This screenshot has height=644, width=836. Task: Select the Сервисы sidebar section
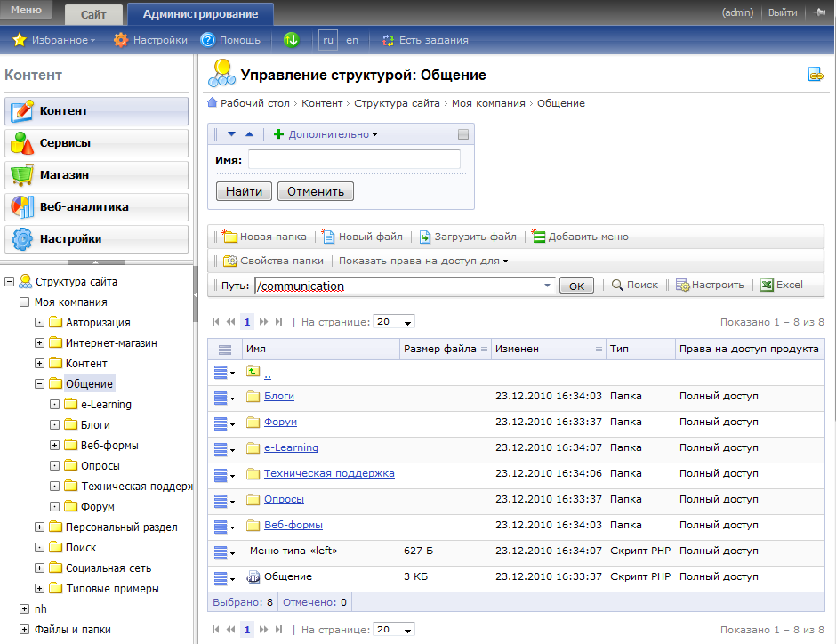pyautogui.click(x=97, y=143)
